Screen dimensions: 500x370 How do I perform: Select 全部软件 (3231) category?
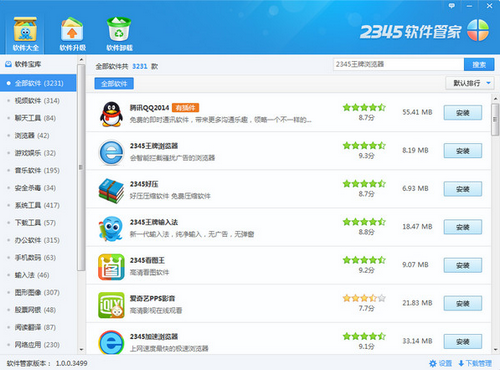point(38,83)
